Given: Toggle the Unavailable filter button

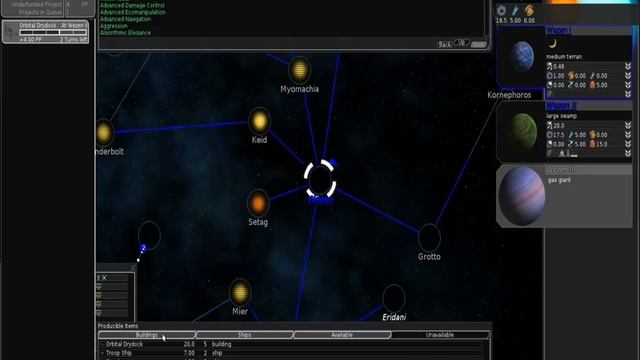Looking at the screenshot, I should (x=440, y=335).
